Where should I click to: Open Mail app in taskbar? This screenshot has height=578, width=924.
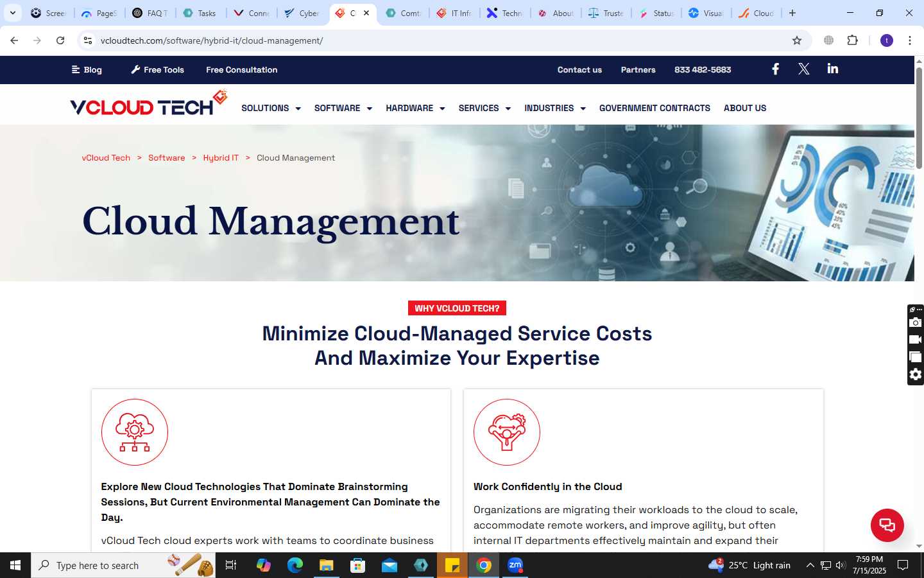(x=389, y=565)
